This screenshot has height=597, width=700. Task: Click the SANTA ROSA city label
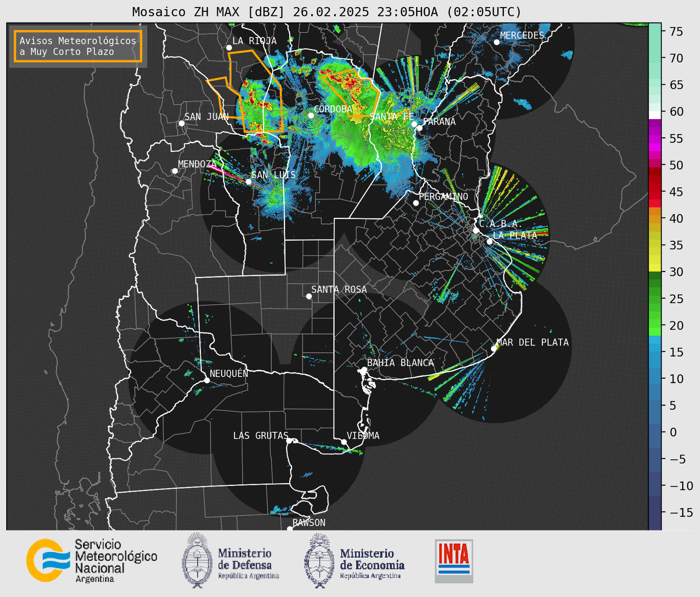(x=339, y=289)
